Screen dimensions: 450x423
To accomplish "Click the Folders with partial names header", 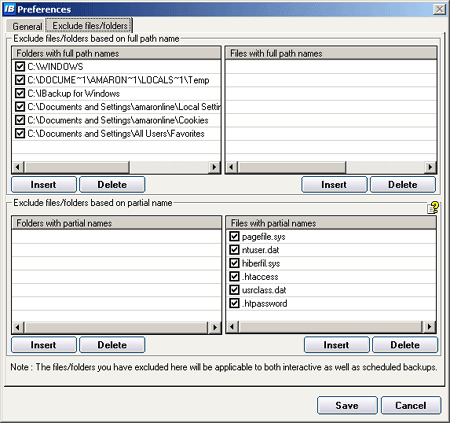I will coord(116,223).
